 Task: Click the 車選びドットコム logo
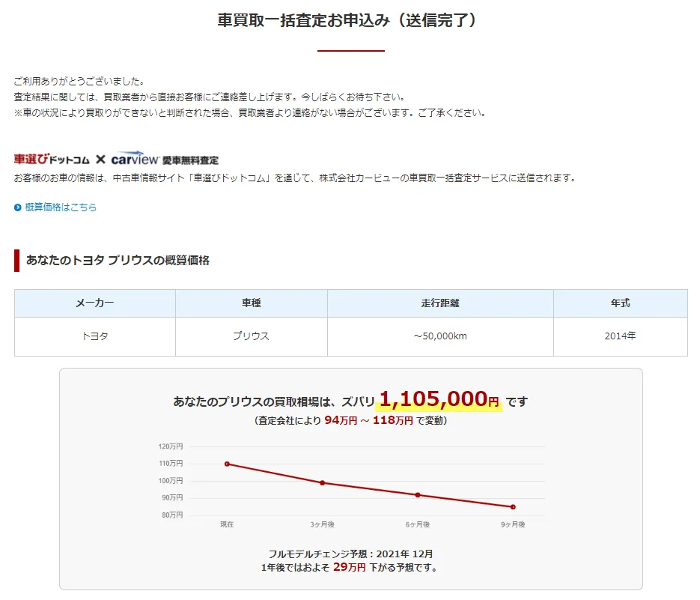tap(52, 159)
